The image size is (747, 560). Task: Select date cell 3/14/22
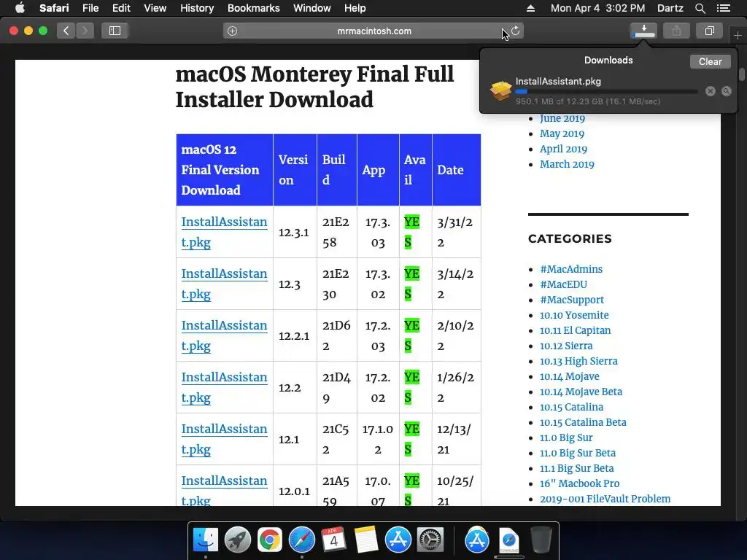456,284
